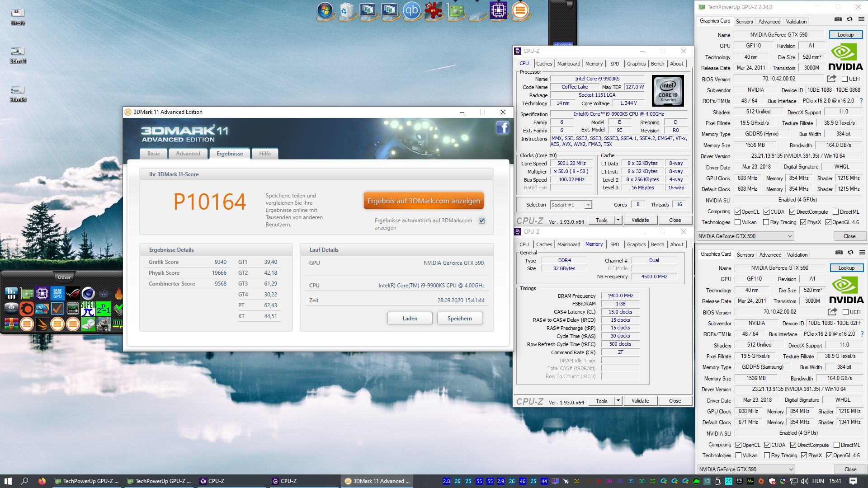The image size is (868, 488).
Task: Open the upper GPU-Z hamburger menu
Action: tap(861, 19)
